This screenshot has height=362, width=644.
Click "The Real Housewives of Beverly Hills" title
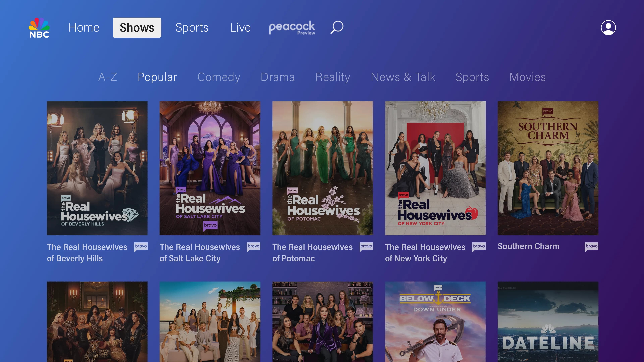[x=87, y=253]
